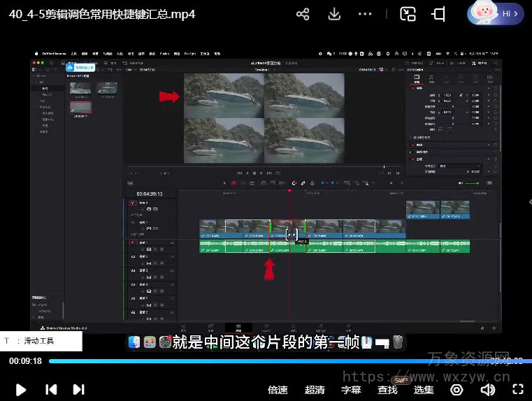Screen dimensions: 532x401
Task: Click the video progress bar
Action: point(280,361)
